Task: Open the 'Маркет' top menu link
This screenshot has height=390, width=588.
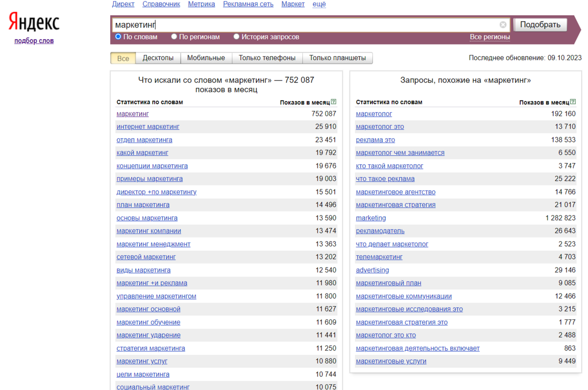Action: (x=293, y=4)
